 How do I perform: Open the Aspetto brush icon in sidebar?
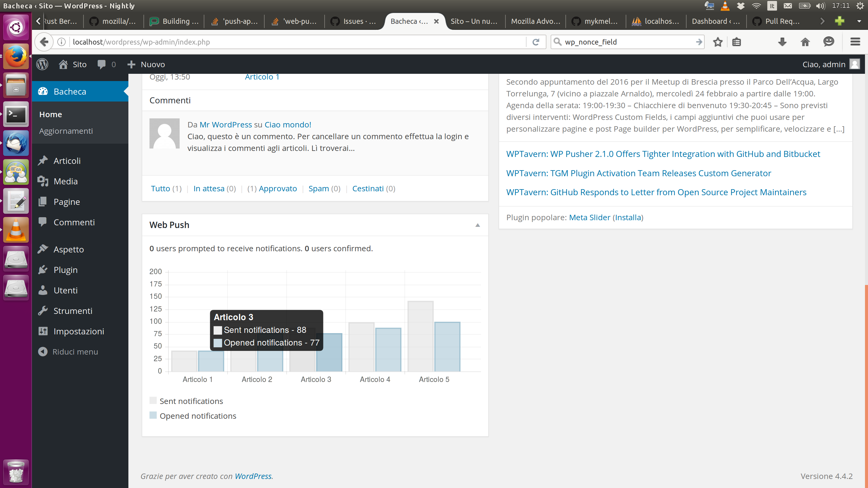pyautogui.click(x=43, y=249)
